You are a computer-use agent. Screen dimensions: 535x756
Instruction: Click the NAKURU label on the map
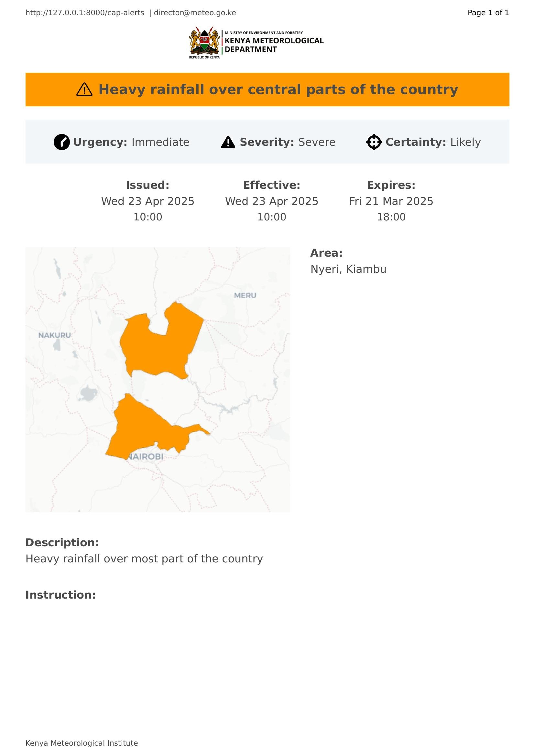[54, 335]
